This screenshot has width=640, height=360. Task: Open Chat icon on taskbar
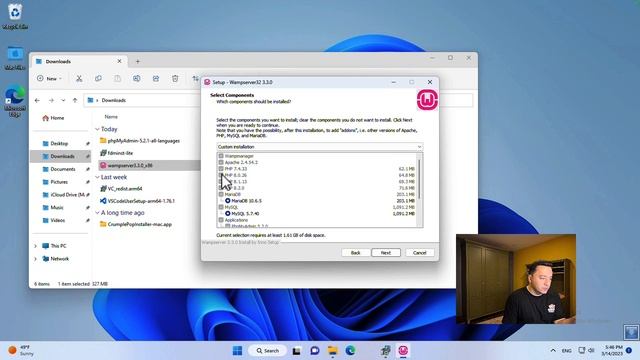coord(315,351)
